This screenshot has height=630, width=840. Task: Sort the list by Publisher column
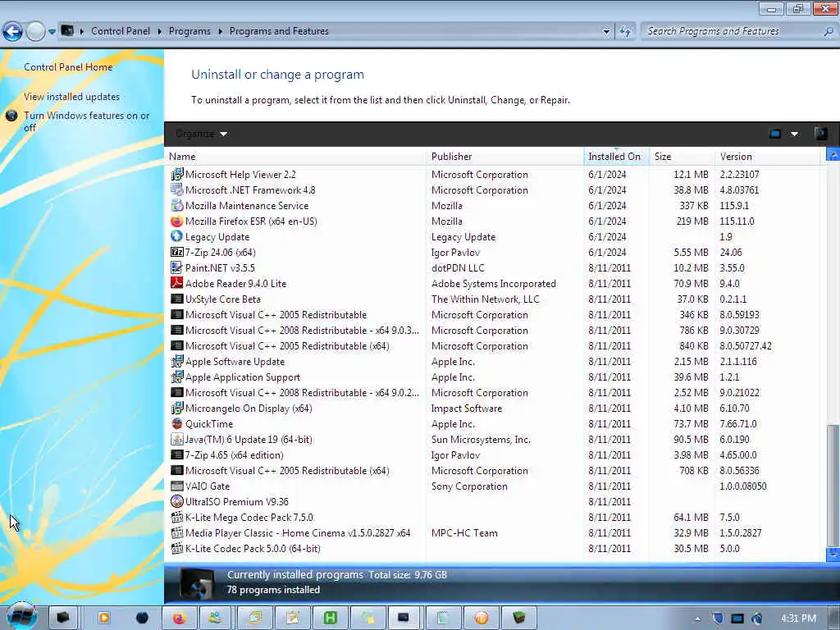coord(505,157)
